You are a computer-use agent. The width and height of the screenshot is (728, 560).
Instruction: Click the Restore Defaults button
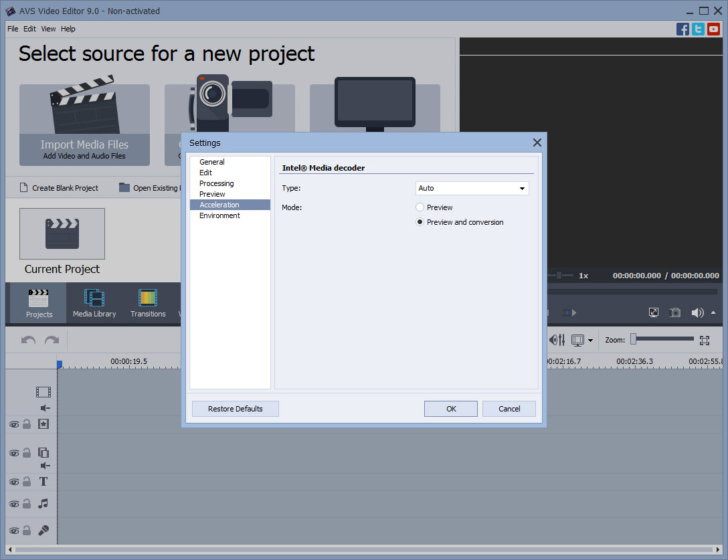coord(235,409)
